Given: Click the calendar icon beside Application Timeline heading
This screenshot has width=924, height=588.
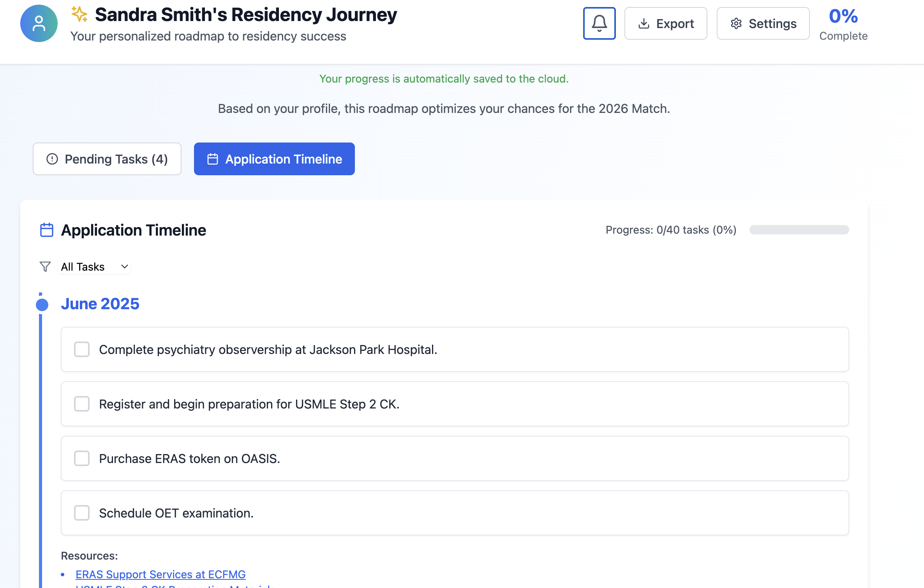Looking at the screenshot, I should pyautogui.click(x=47, y=230).
